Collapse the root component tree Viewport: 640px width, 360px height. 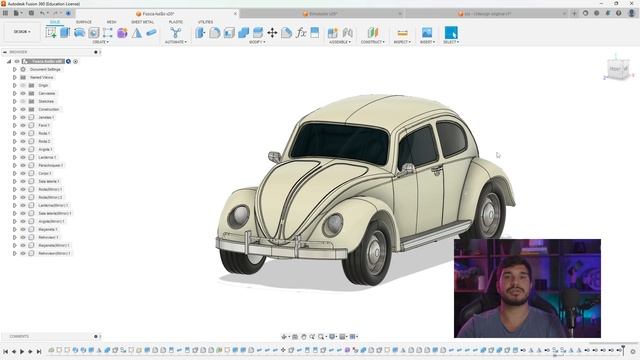[x=9, y=61]
